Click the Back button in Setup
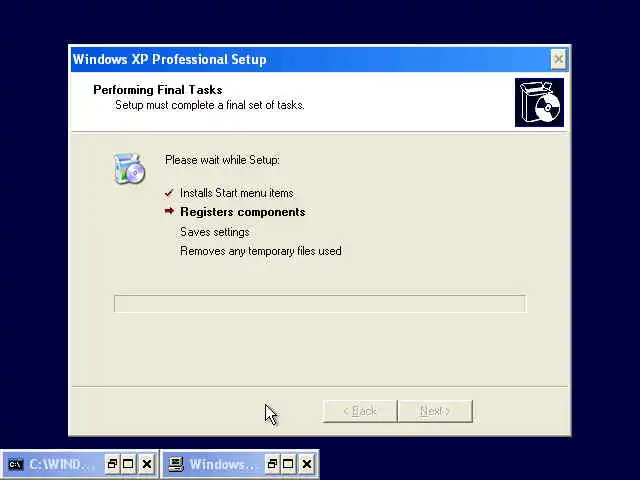The image size is (640, 480). (360, 411)
